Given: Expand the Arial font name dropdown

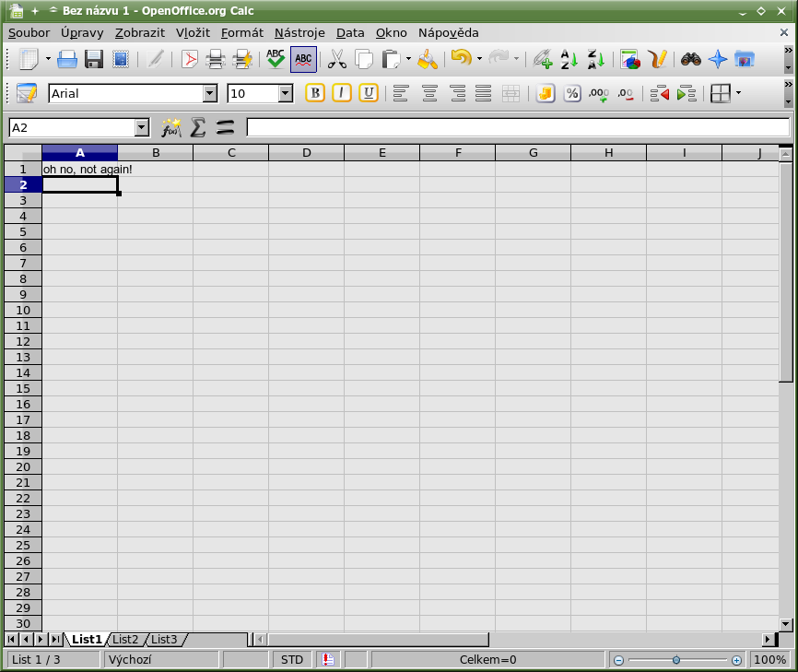Looking at the screenshot, I should [x=210, y=94].
